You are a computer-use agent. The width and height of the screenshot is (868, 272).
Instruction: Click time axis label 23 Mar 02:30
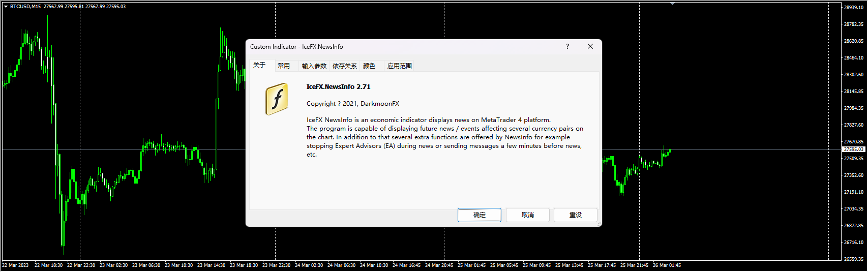pyautogui.click(x=113, y=265)
